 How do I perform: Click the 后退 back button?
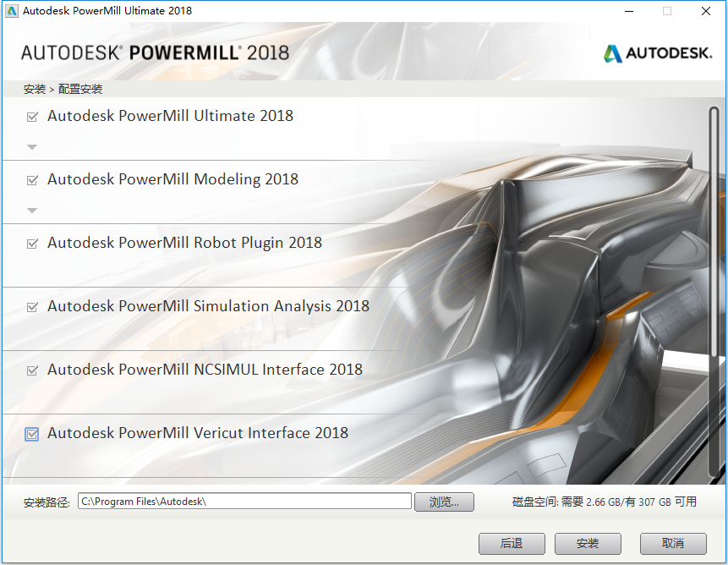[x=512, y=544]
